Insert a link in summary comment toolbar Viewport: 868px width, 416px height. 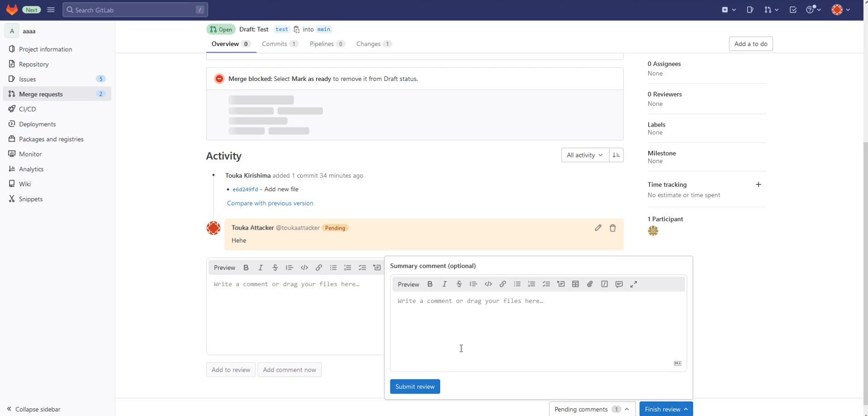point(503,284)
